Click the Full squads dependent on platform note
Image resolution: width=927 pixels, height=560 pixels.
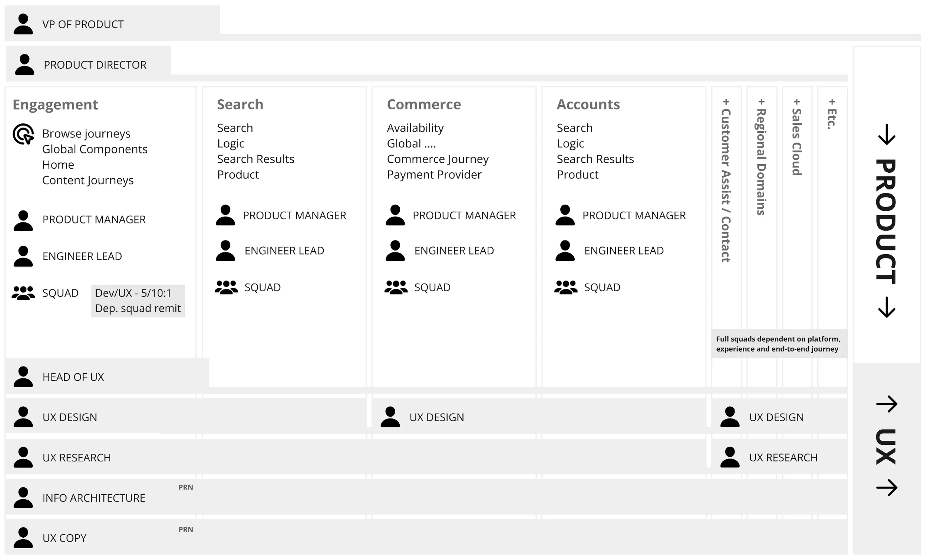tap(778, 344)
